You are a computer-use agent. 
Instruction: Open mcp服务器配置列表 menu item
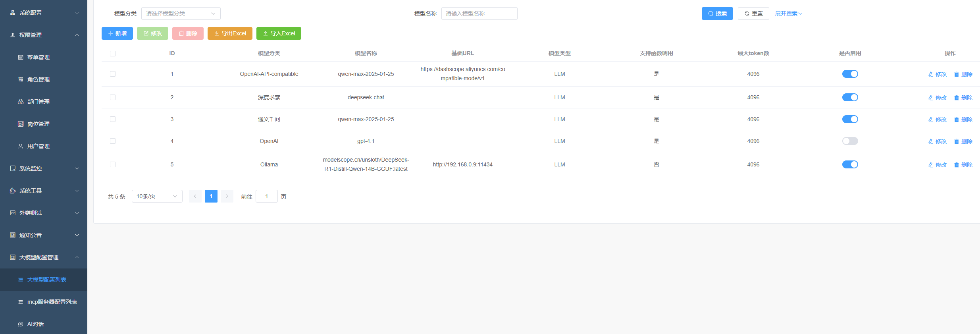(x=44, y=302)
